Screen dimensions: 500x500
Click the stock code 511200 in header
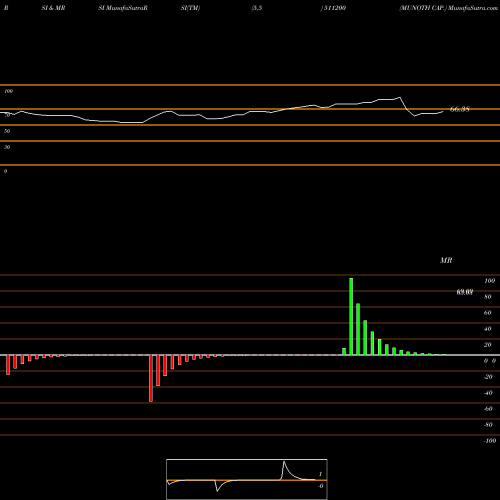[x=335, y=8]
